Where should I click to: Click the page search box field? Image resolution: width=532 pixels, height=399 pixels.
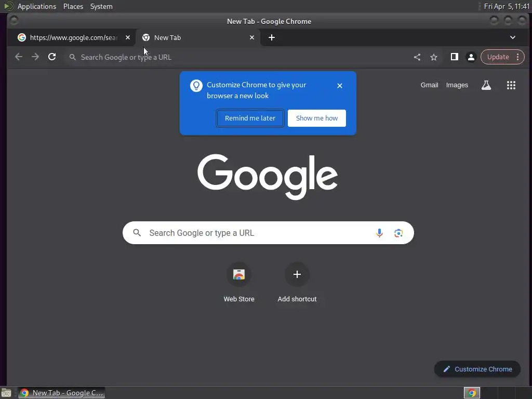pos(268,233)
